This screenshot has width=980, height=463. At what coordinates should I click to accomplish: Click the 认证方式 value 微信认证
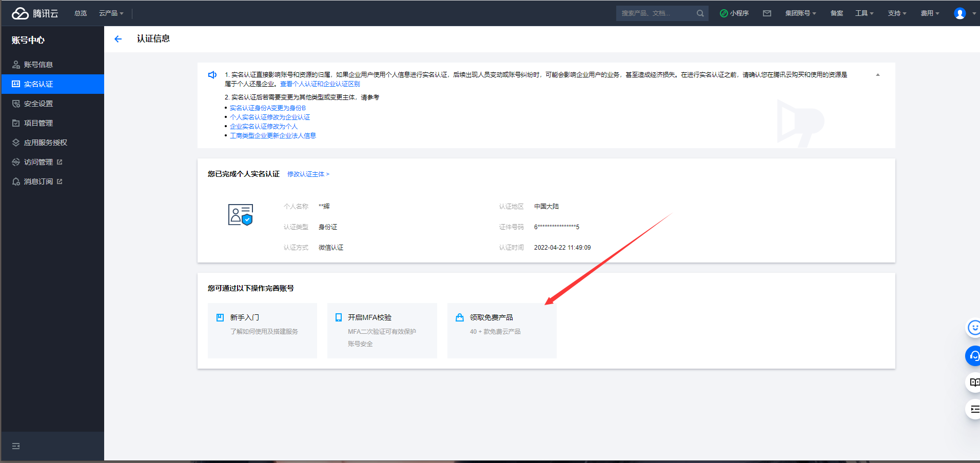tap(331, 248)
